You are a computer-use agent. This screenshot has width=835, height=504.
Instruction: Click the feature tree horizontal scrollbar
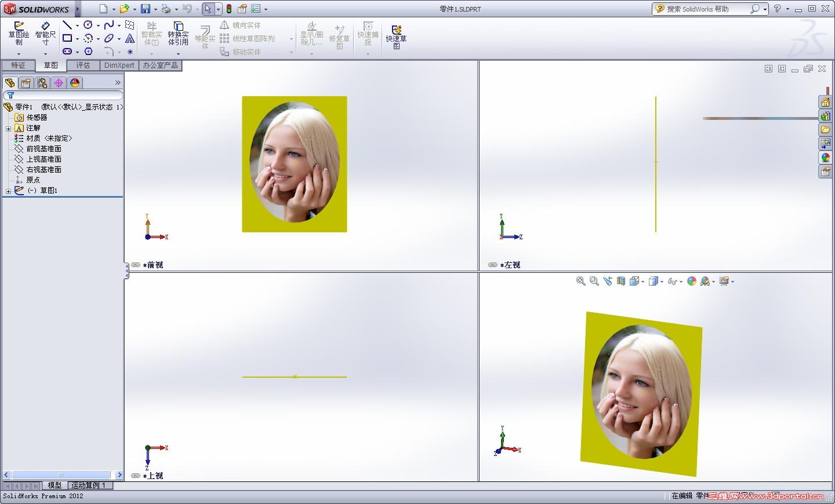coord(63,475)
